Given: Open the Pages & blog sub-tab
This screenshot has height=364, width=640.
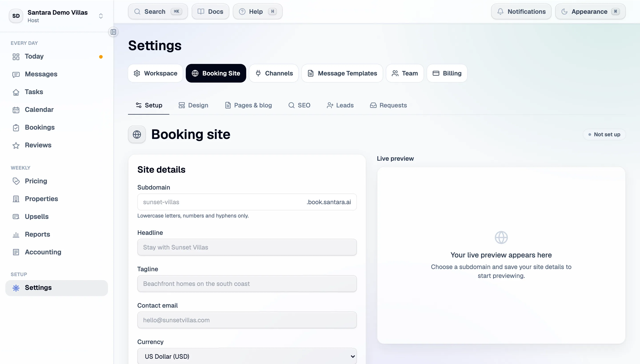Looking at the screenshot, I should click(248, 105).
